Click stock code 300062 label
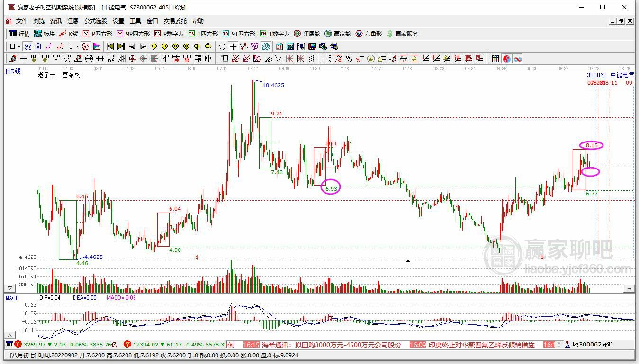The height and width of the screenshot is (364, 639). coord(597,75)
